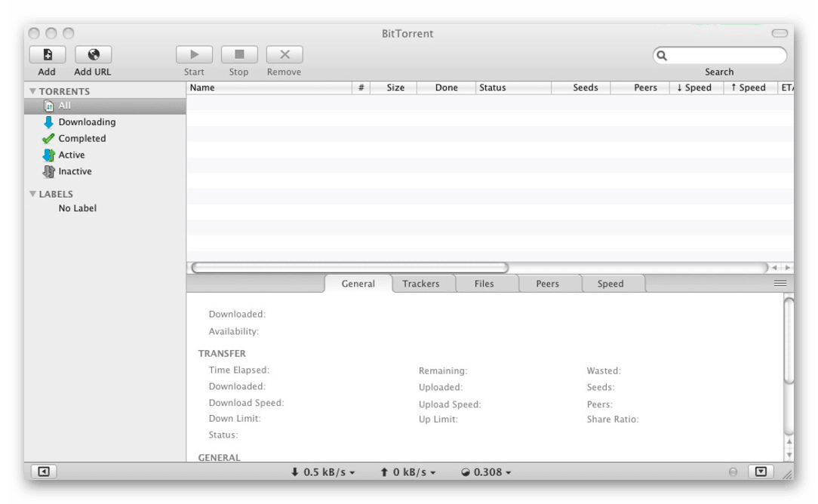Click the Up Limit label
818x504 pixels.
tap(438, 419)
